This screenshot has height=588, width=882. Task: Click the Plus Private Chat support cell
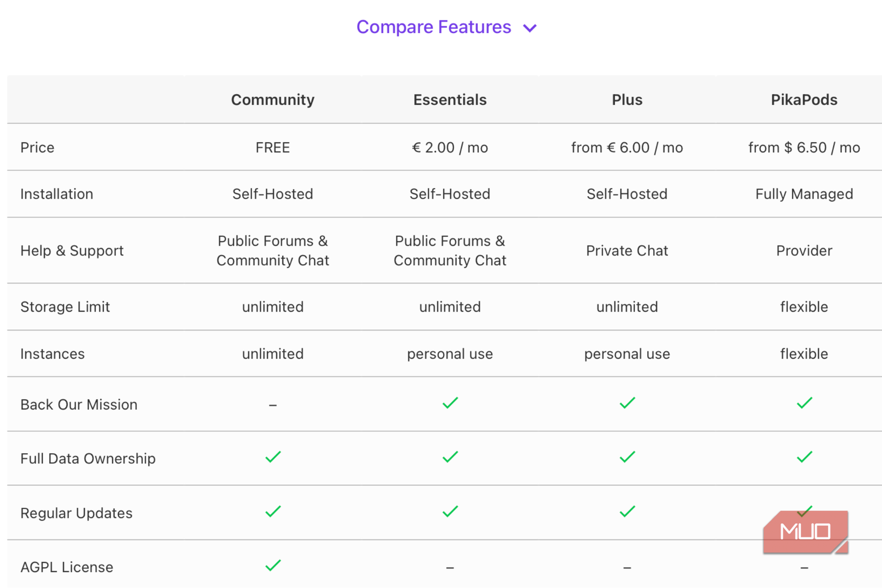627,251
